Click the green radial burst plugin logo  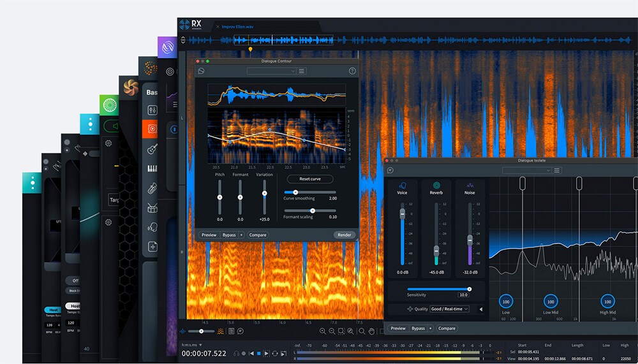[110, 105]
